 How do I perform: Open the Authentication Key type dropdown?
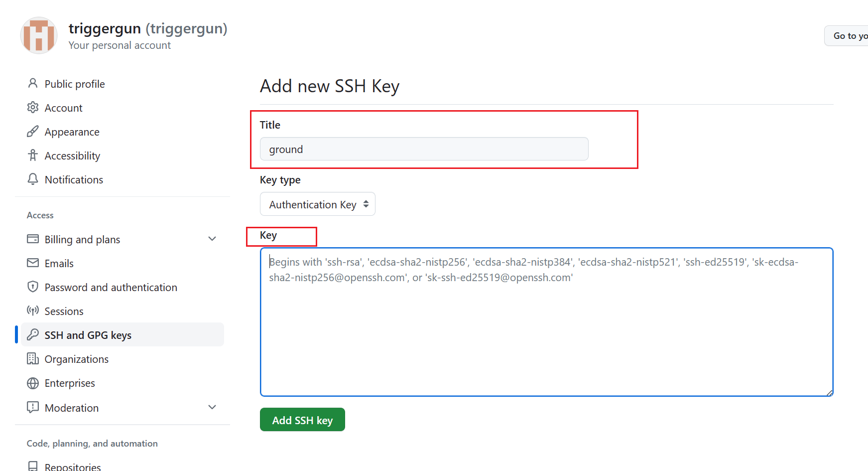coord(317,204)
